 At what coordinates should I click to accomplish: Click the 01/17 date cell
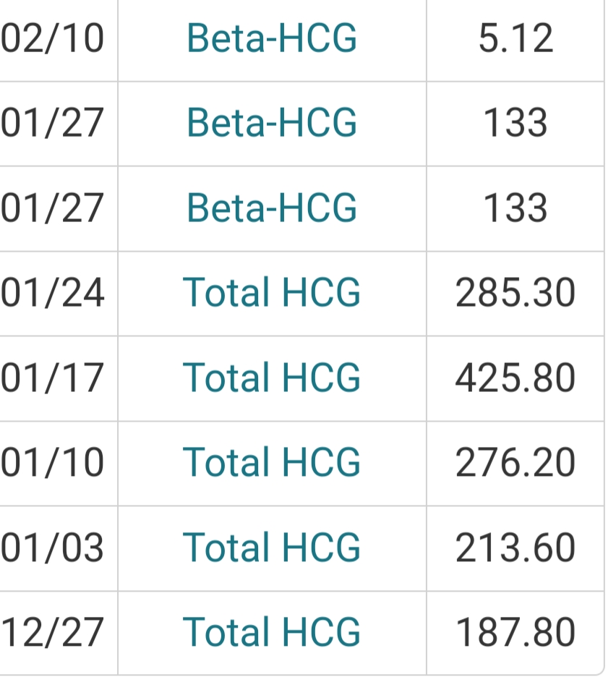pos(52,378)
